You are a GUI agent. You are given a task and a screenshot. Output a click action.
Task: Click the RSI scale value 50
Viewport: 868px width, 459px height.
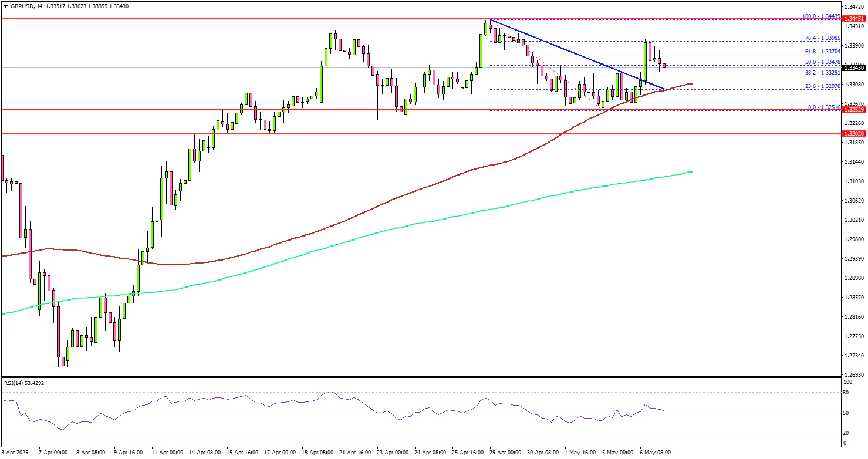845,413
